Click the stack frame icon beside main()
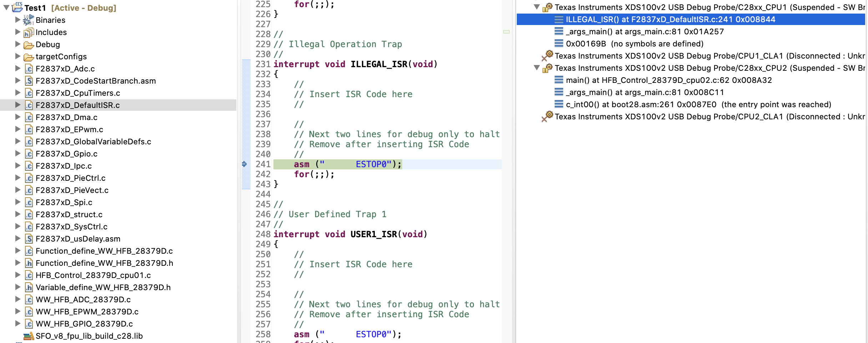The width and height of the screenshot is (868, 343). pyautogui.click(x=559, y=80)
